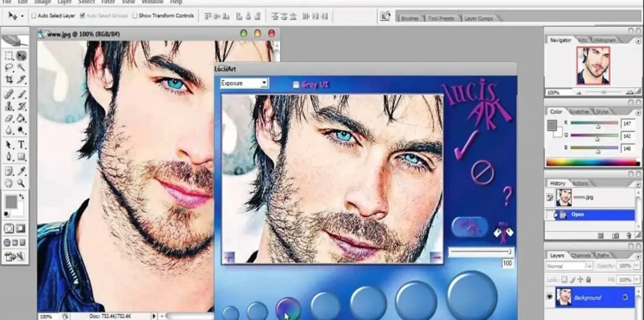Viewport: 644px width, 320px height.
Task: Enable the Gray UI checkbox
Action: click(296, 85)
